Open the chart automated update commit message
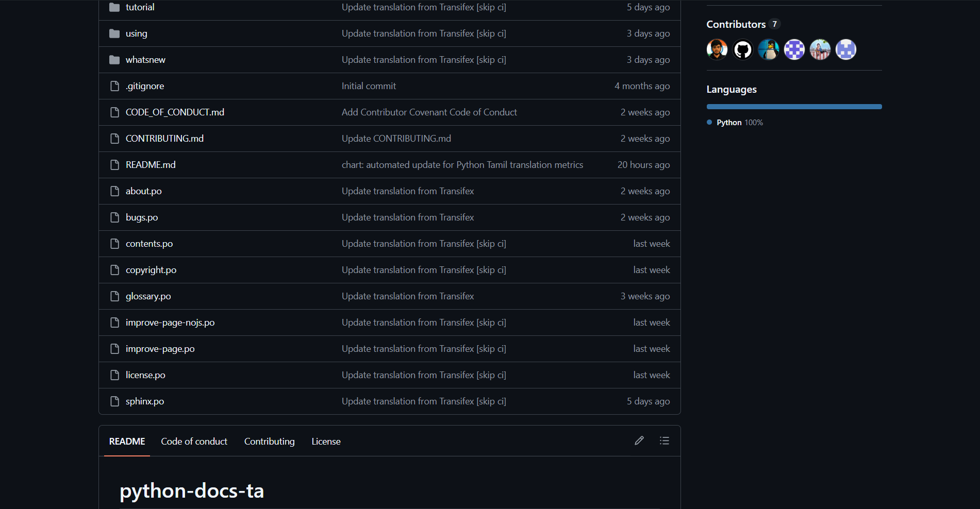The height and width of the screenshot is (509, 980). [x=462, y=165]
